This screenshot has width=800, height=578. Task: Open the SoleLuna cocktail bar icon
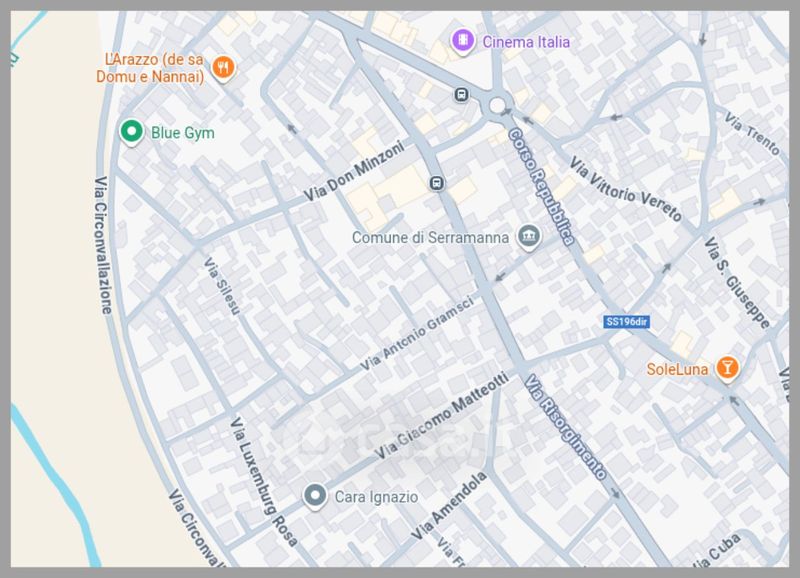coord(728,369)
